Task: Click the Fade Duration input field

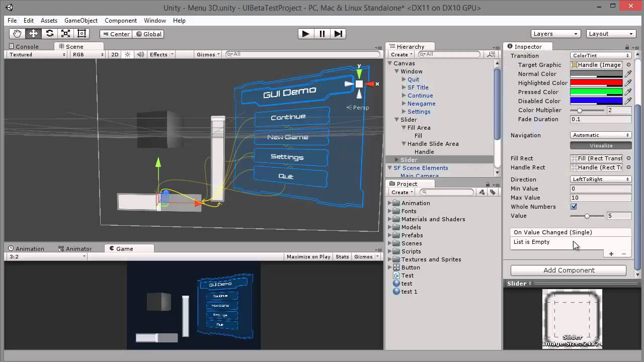Action: [601, 119]
